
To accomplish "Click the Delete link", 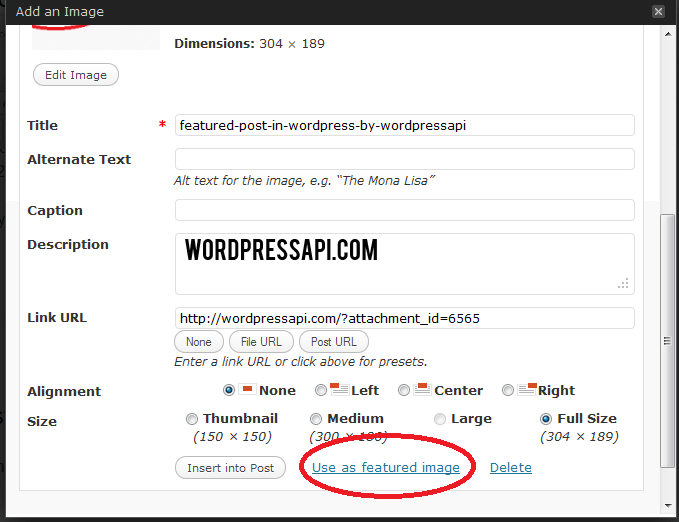I will (511, 468).
